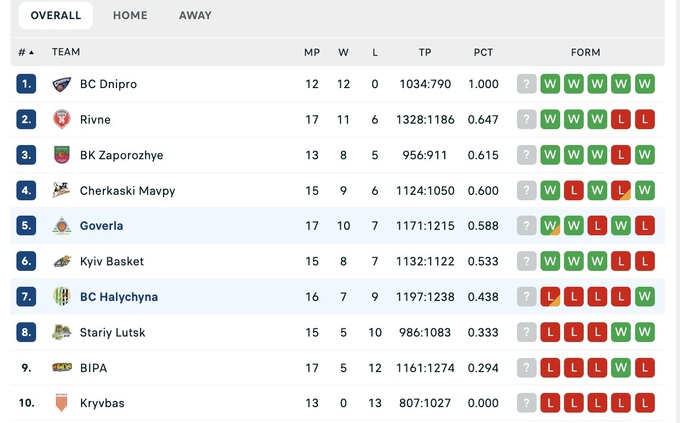
Task: Select the Overall standings tab
Action: tap(56, 16)
